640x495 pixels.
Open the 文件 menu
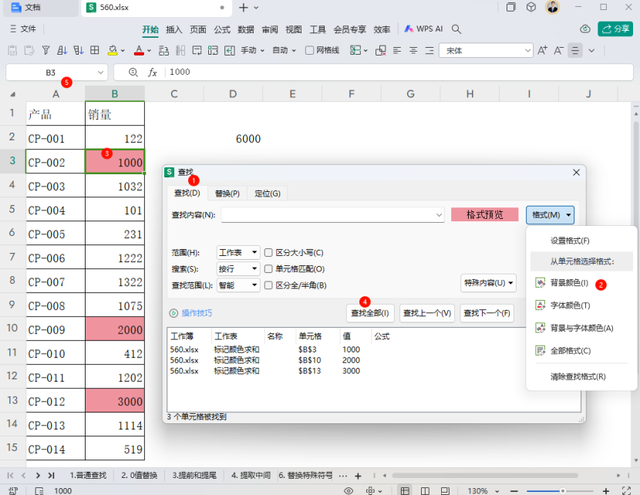pyautogui.click(x=23, y=29)
